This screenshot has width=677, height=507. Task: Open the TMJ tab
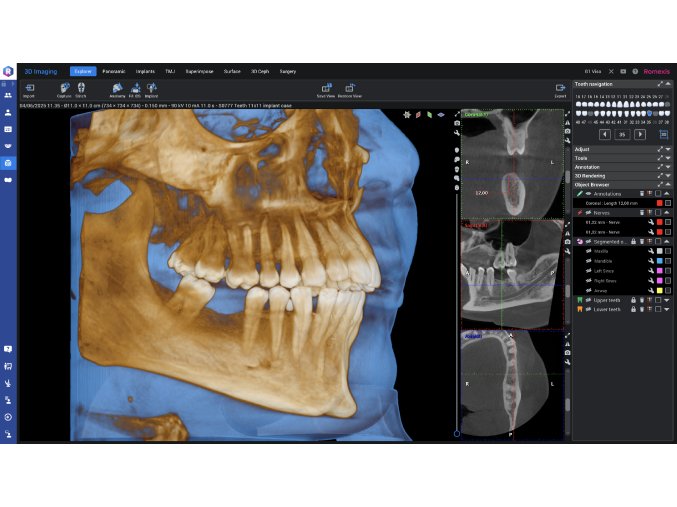170,72
